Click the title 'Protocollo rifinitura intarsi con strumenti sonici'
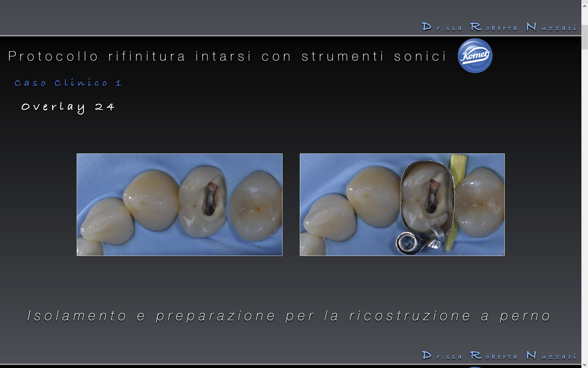The image size is (588, 368). [227, 56]
